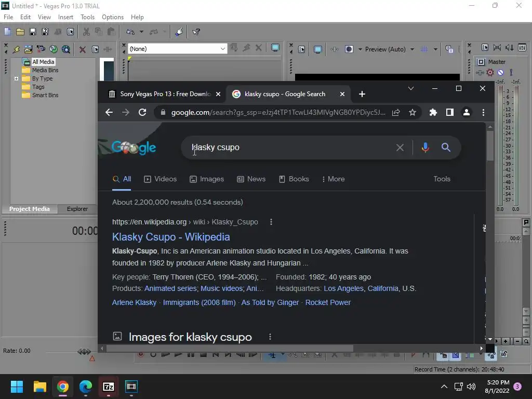
Task: Open a new Chrome tab
Action: click(x=362, y=94)
